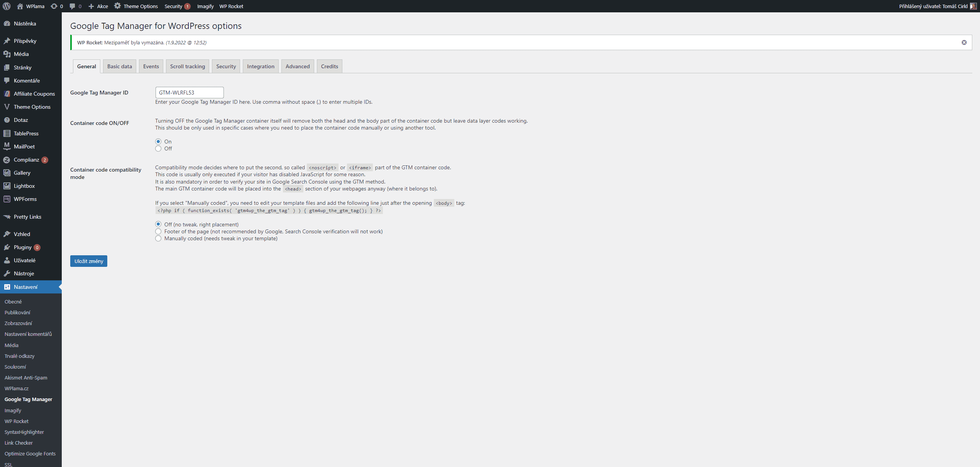Click the TablePress table icon
The width and height of the screenshot is (980, 467).
pyautogui.click(x=7, y=133)
